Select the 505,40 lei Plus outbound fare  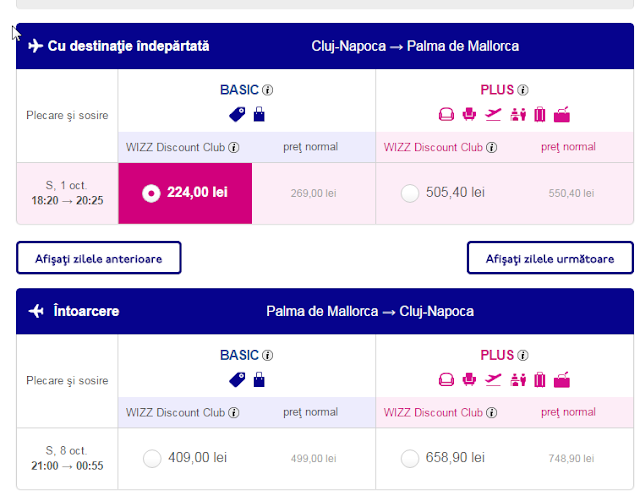[x=409, y=193]
